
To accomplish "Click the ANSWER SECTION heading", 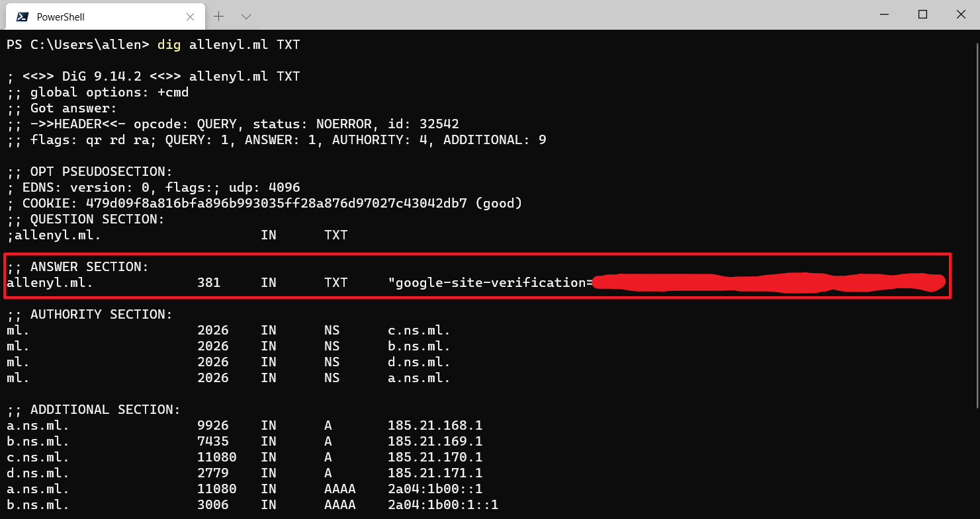I will tap(89, 267).
